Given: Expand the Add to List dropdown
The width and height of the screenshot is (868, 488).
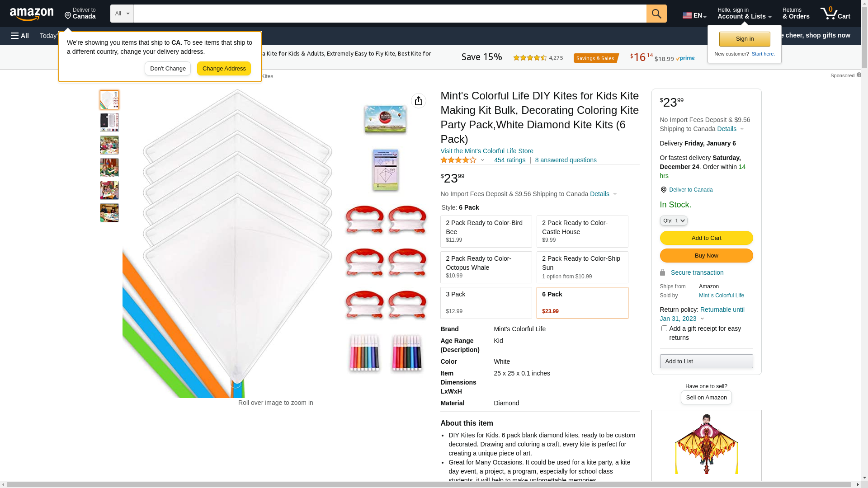Looking at the screenshot, I should (x=706, y=361).
